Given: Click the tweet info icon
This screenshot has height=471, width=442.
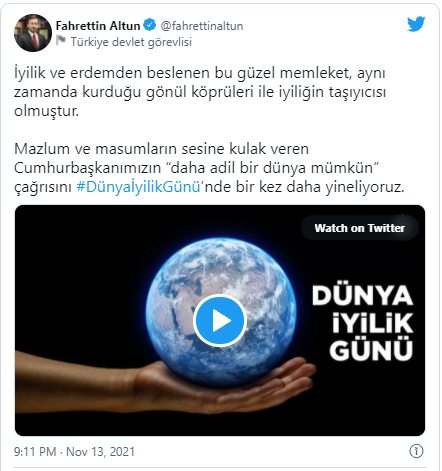Looking at the screenshot, I should point(416,451).
